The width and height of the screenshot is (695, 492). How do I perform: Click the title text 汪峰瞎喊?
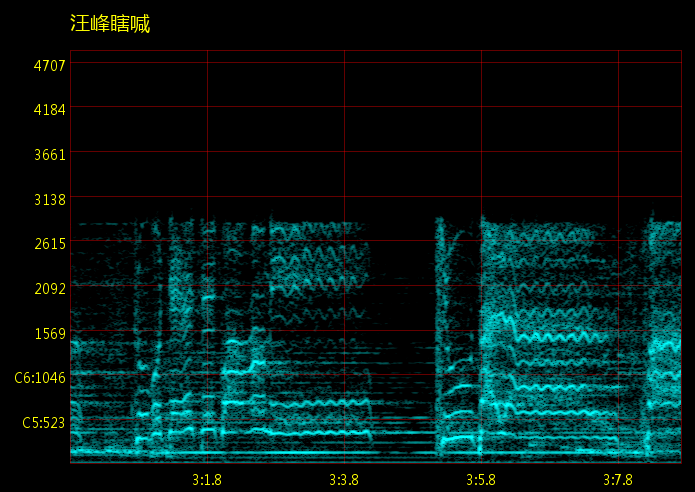pyautogui.click(x=110, y=24)
